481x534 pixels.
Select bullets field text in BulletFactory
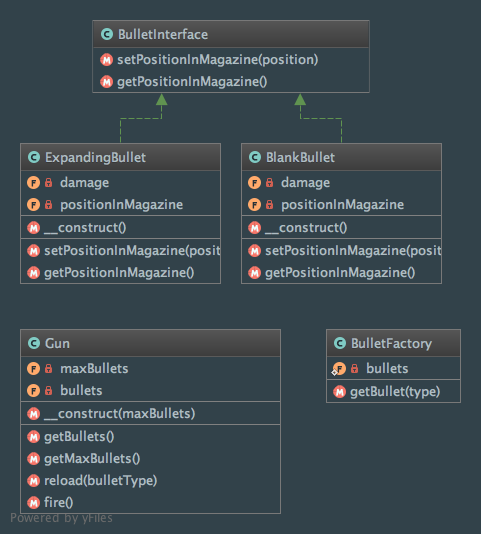pyautogui.click(x=387, y=368)
